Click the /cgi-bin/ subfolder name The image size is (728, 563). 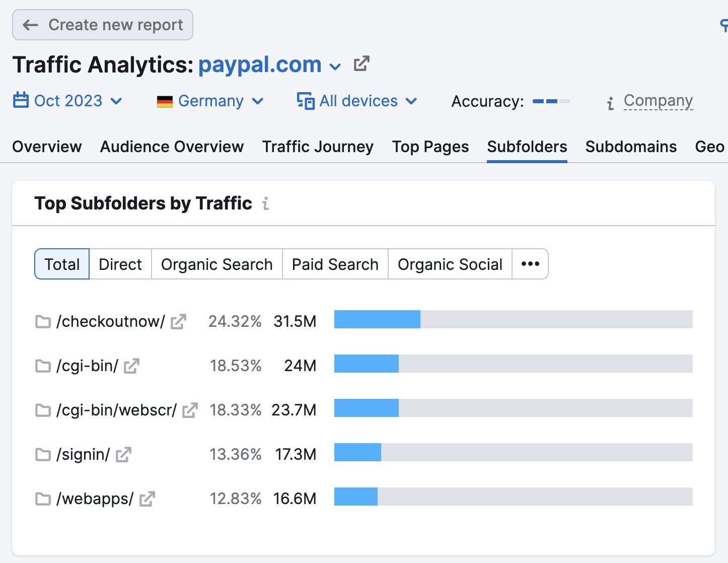[x=88, y=366]
